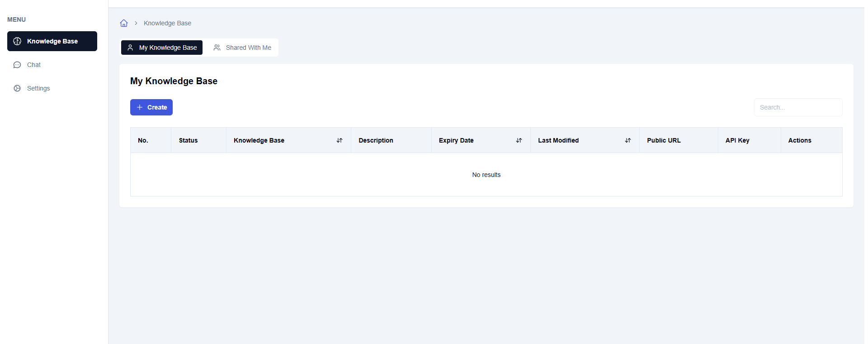Click the Public URL column header
This screenshot has height=344, width=868.
[664, 140]
